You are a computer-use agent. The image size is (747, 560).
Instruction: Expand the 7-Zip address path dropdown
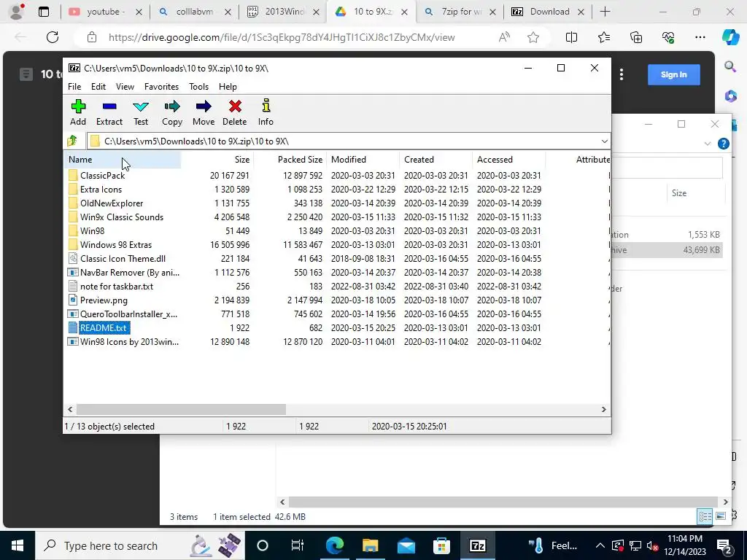604,141
